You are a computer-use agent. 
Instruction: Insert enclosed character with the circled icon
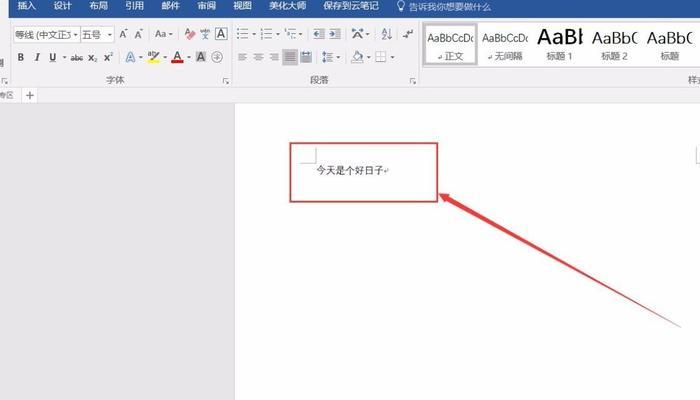pos(217,57)
